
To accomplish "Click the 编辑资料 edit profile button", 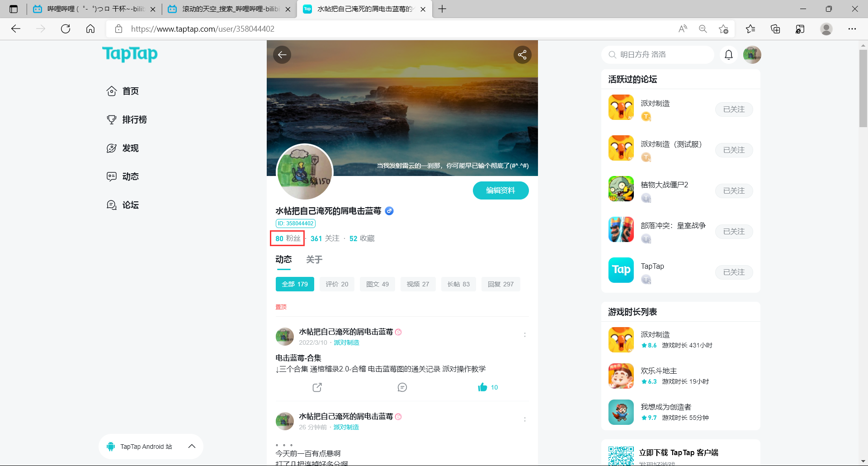I will pos(500,190).
